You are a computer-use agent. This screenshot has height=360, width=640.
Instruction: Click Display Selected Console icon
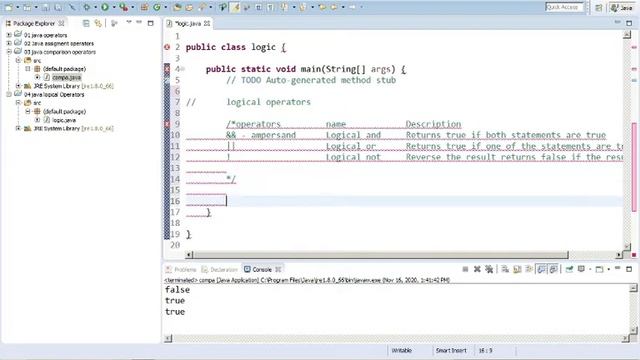[581, 269]
